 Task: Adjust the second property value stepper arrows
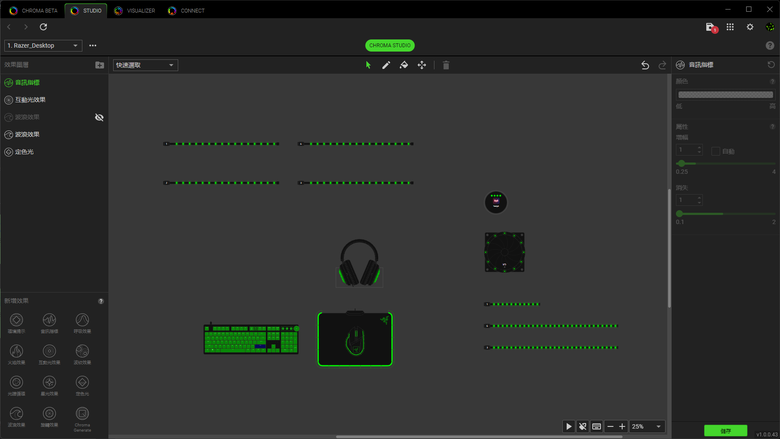(699, 200)
